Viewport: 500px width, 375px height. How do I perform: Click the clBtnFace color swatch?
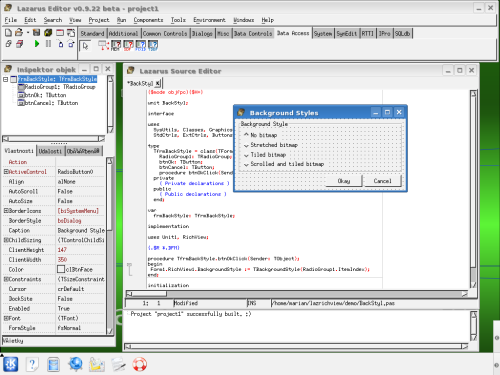61,269
